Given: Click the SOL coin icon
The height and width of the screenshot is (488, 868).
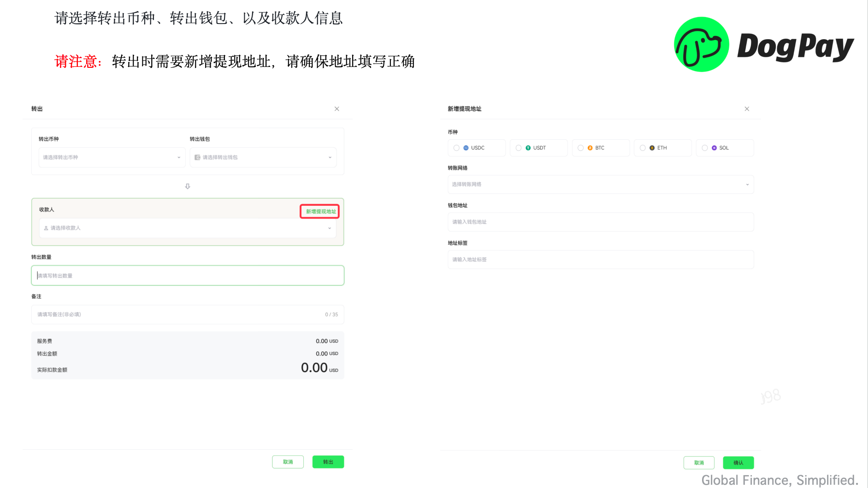Looking at the screenshot, I should click(714, 148).
